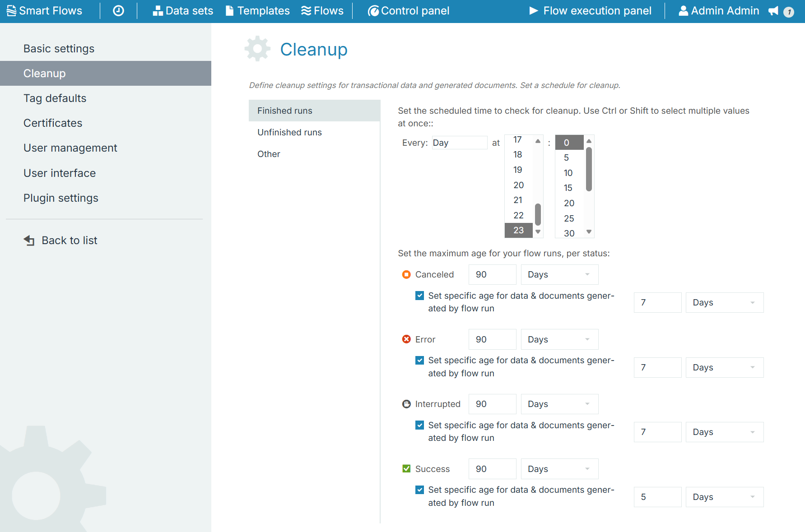Image resolution: width=805 pixels, height=532 pixels.
Task: Open the Control panel
Action: 409,11
